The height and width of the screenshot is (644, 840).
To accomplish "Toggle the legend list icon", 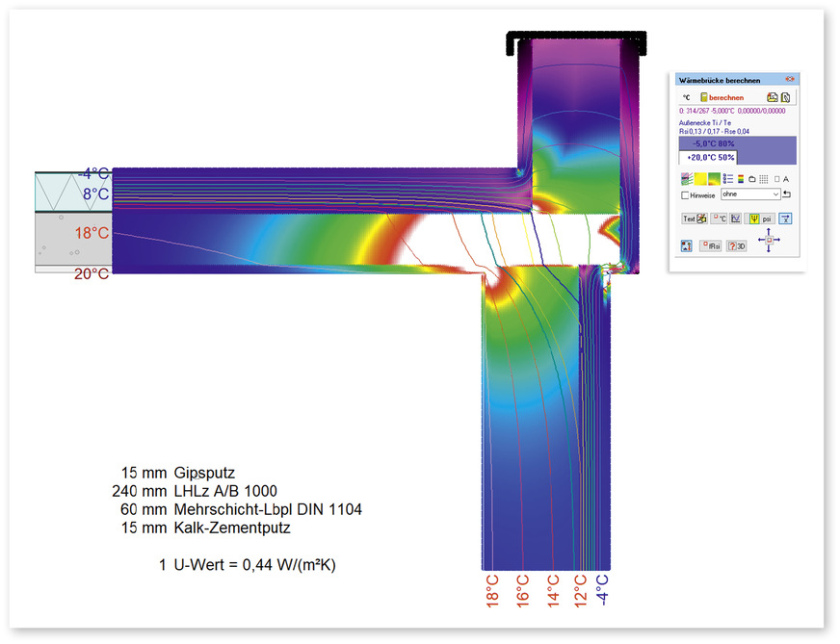I will click(x=727, y=178).
